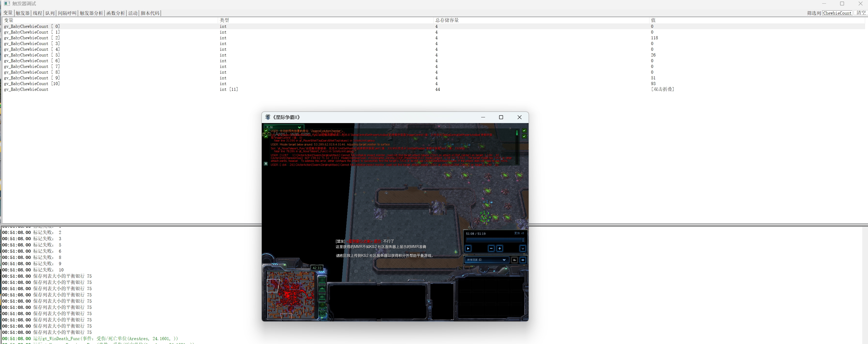Click the minimap alliance color icon
The width and height of the screenshot is (868, 344).
[322, 297]
